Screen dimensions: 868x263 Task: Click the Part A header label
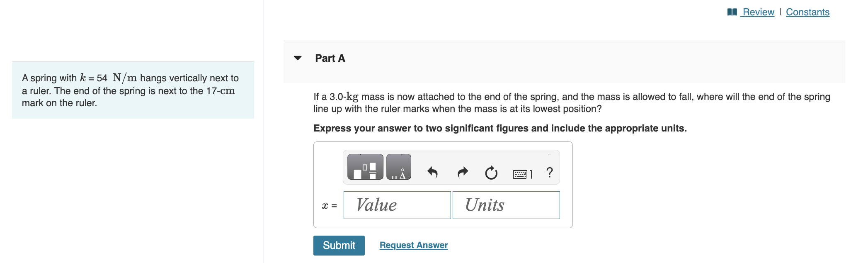[330, 58]
